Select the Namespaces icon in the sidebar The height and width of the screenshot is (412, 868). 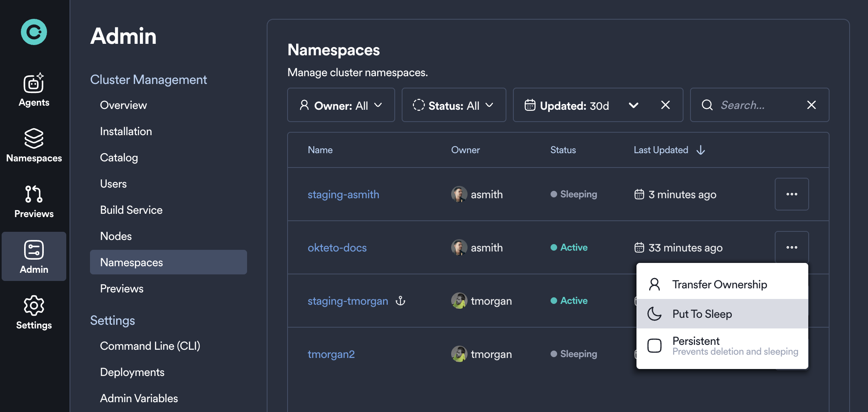pyautogui.click(x=34, y=143)
